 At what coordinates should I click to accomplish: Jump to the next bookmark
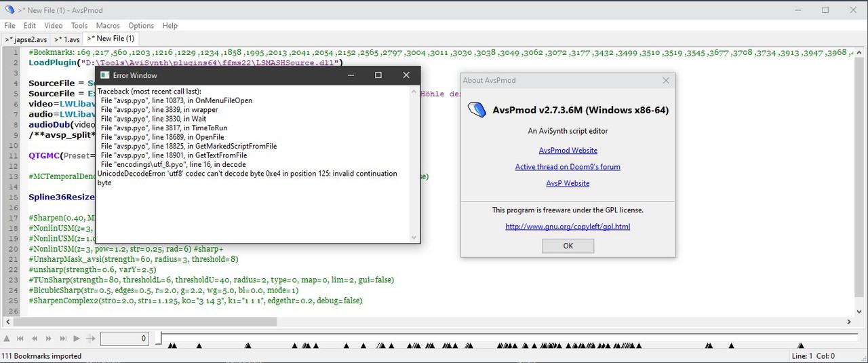pos(63,338)
